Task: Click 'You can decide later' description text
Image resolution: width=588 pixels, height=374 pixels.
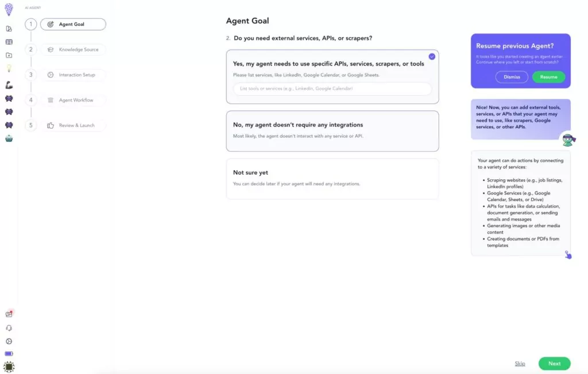Action: [x=296, y=184]
